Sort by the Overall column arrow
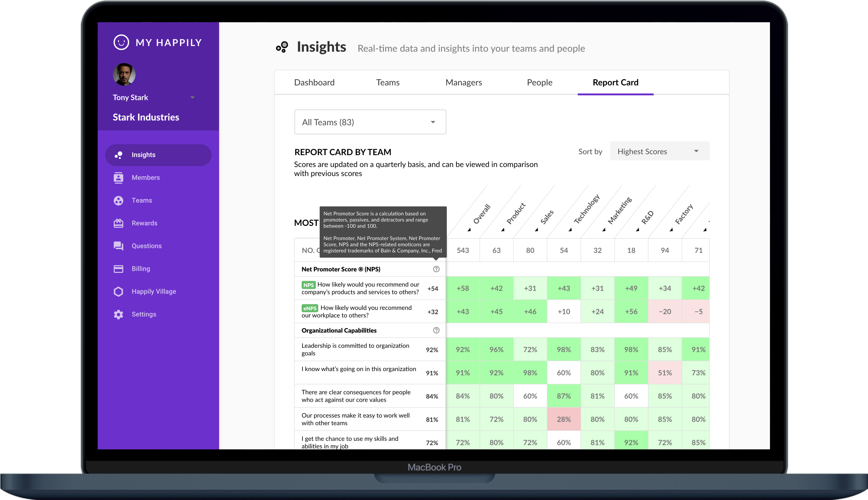The height and width of the screenshot is (500, 868). tap(469, 229)
